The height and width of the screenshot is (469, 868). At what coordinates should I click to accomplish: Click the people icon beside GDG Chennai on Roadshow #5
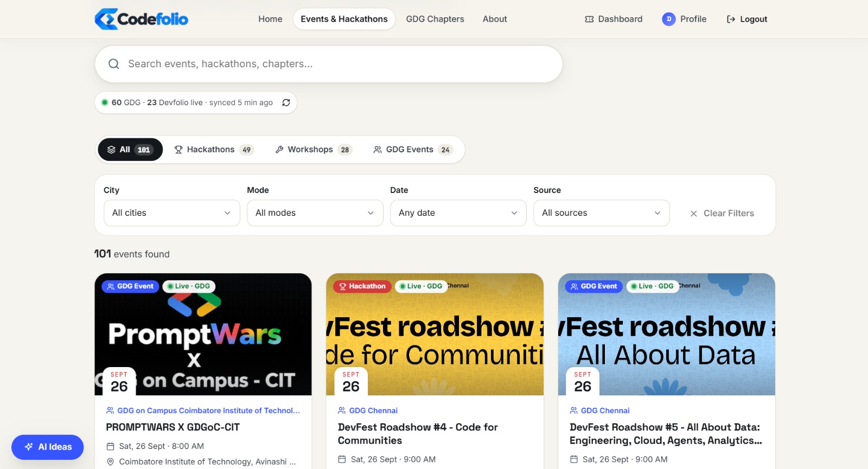(573, 410)
